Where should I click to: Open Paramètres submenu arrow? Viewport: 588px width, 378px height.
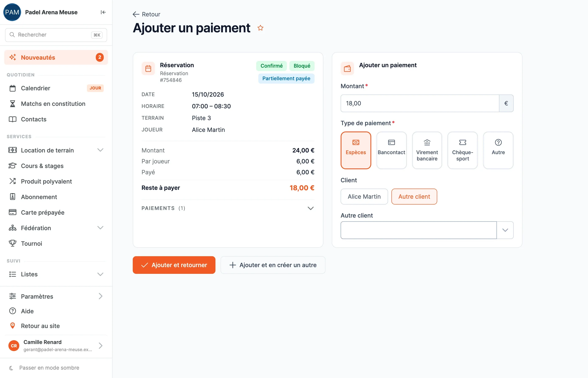(x=100, y=296)
